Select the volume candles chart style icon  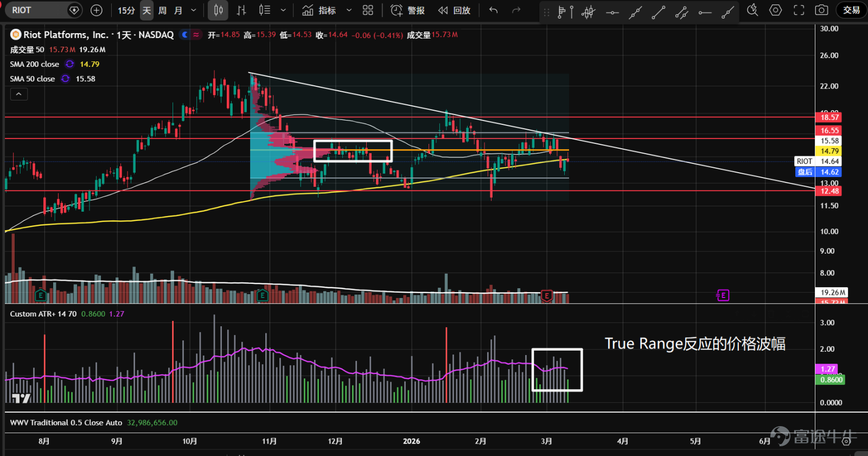pyautogui.click(x=265, y=10)
